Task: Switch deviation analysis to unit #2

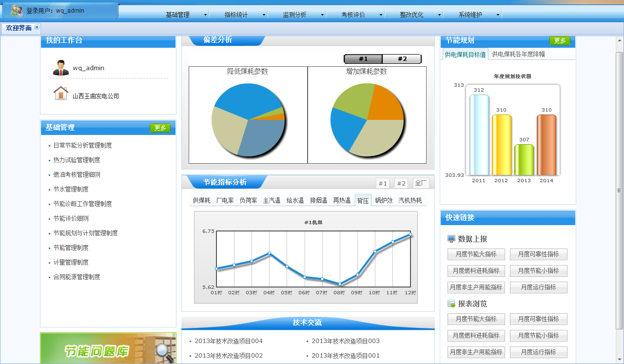Action: click(x=402, y=59)
